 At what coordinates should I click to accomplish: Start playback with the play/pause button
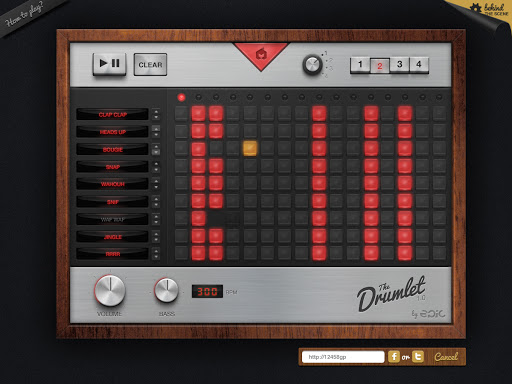pos(109,64)
